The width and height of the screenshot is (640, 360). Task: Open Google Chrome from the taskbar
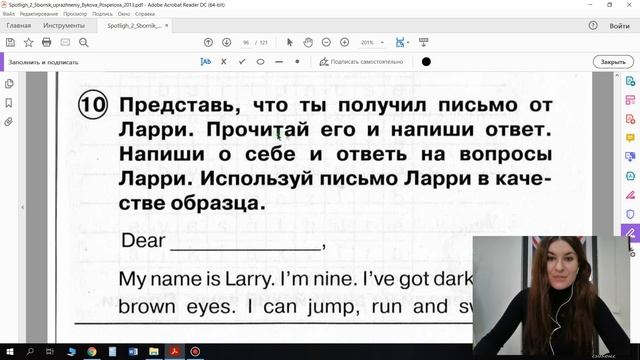(92, 351)
